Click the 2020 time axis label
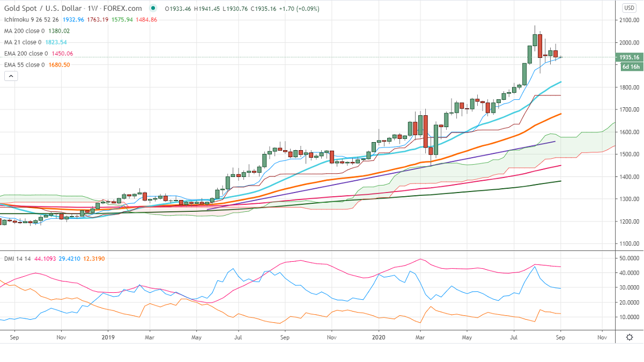This screenshot has height=362, width=644. tap(379, 337)
